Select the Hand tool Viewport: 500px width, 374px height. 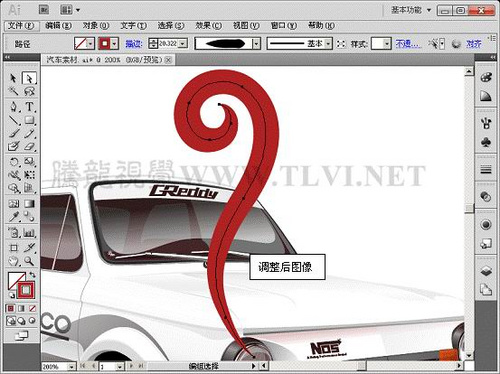coord(14,261)
